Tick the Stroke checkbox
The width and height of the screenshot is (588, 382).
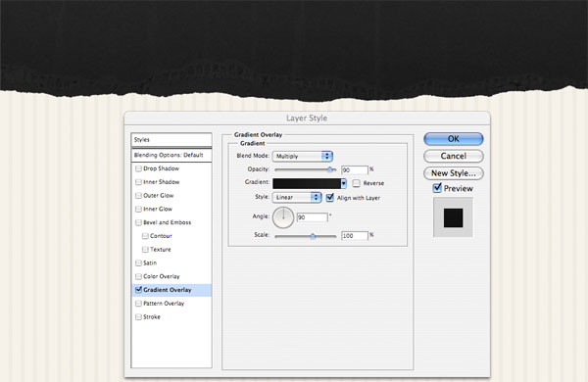coord(138,317)
